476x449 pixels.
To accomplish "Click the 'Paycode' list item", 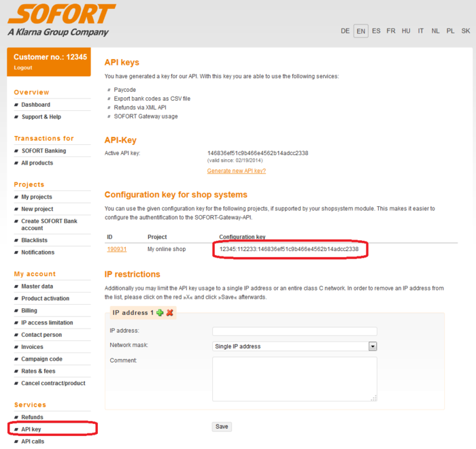I will [124, 90].
